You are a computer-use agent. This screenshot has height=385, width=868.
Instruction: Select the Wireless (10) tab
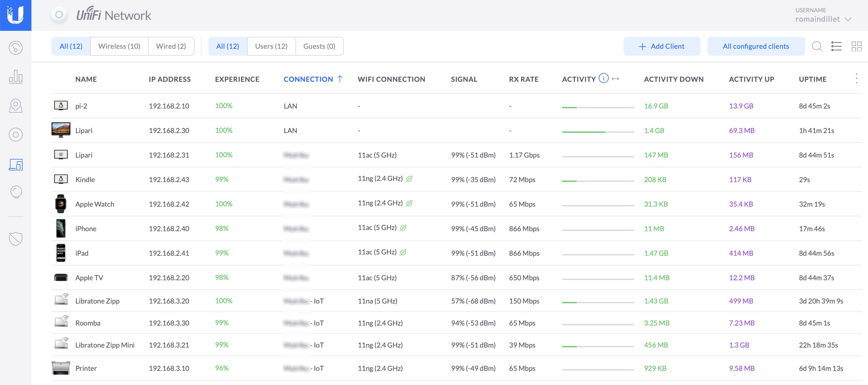pyautogui.click(x=119, y=46)
